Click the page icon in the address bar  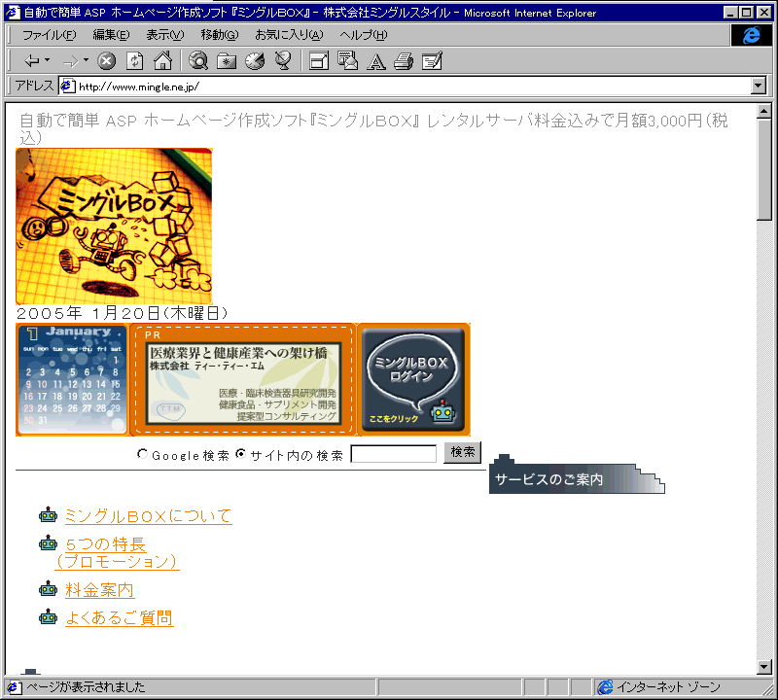67,87
